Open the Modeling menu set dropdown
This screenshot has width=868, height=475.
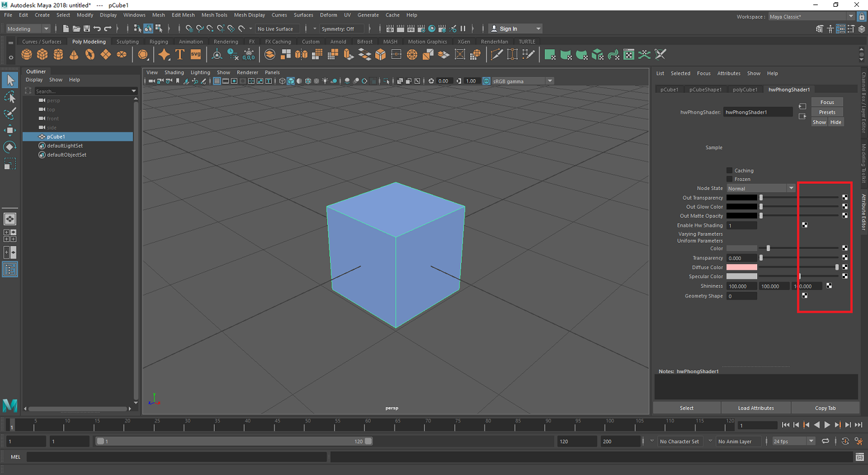tap(28, 29)
